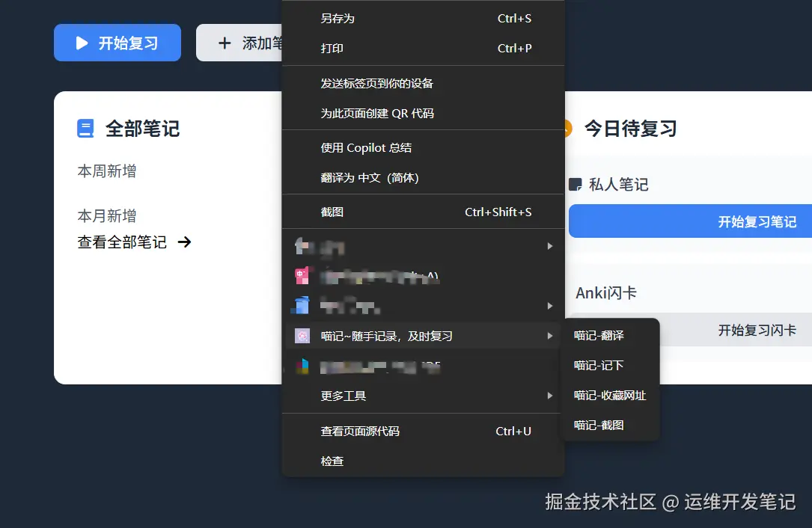This screenshot has height=528, width=812.
Task: Click the 私人笔记 label
Action: [618, 185]
